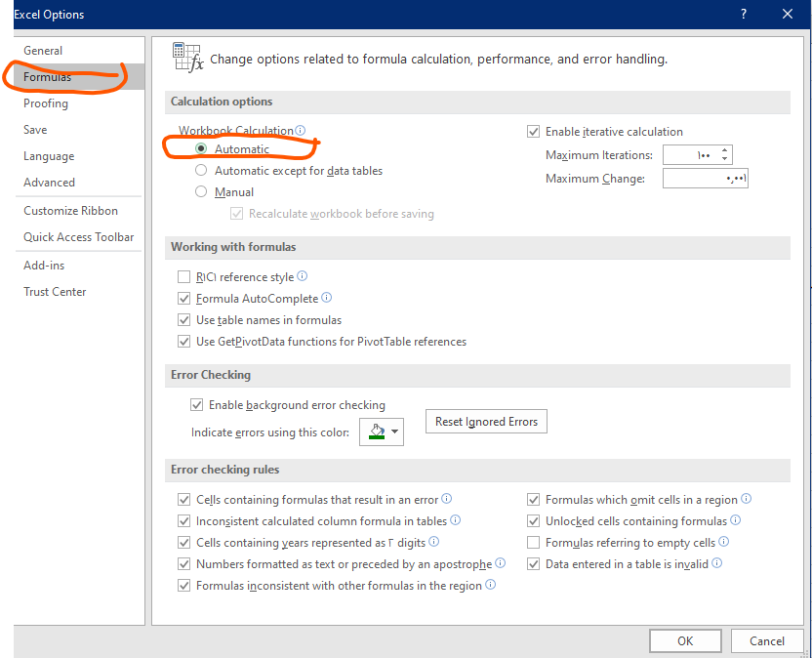Viewport: 812px width, 658px height.
Task: Toggle Enable iterative calculation checkbox
Action: point(534,132)
